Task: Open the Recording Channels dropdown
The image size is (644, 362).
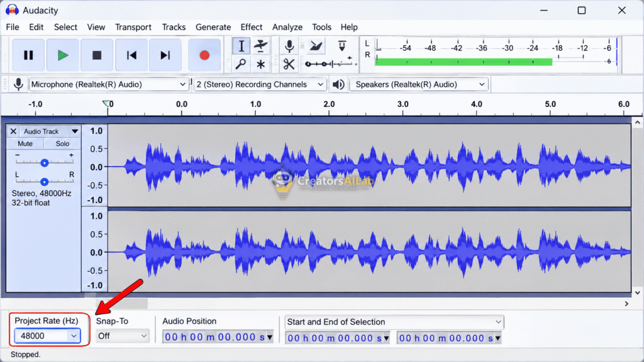Action: tap(260, 85)
